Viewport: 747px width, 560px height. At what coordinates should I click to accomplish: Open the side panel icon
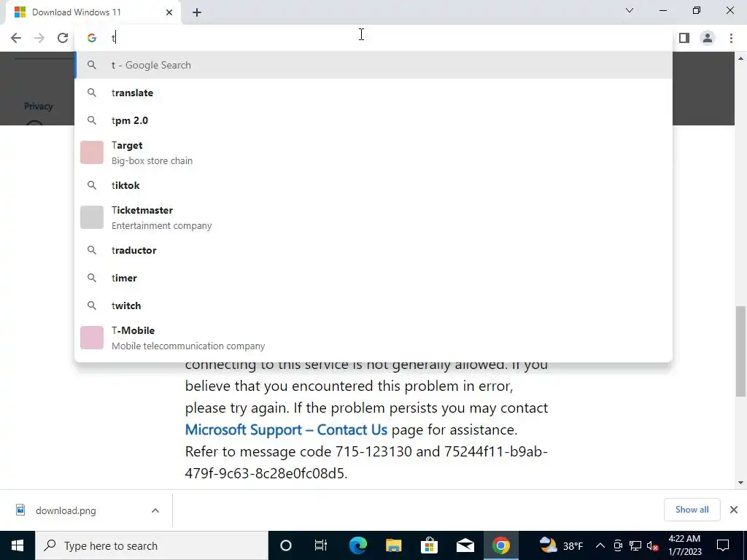pos(684,38)
